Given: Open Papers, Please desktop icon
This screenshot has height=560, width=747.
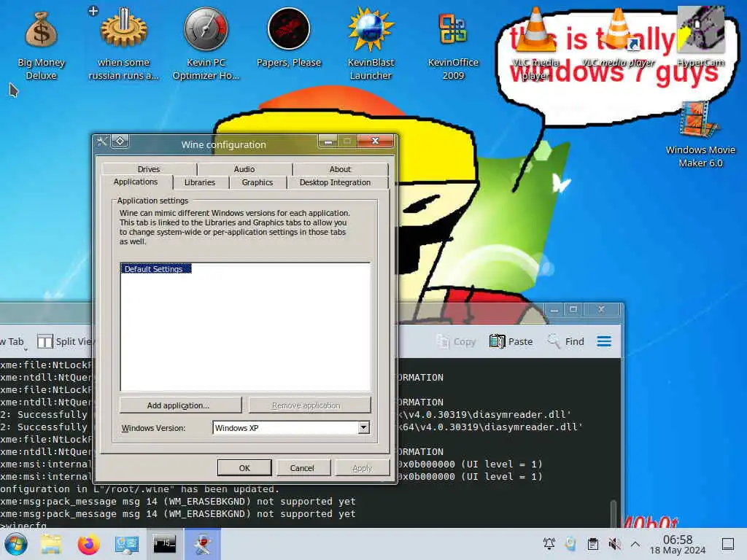Looking at the screenshot, I should point(289,38).
